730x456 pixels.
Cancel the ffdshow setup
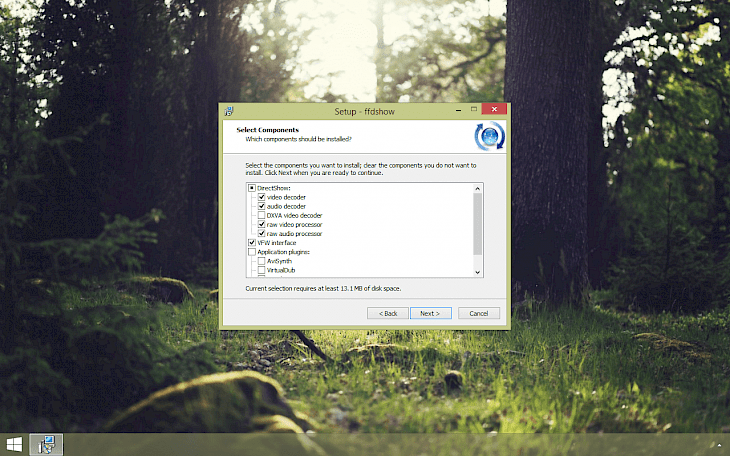point(479,313)
